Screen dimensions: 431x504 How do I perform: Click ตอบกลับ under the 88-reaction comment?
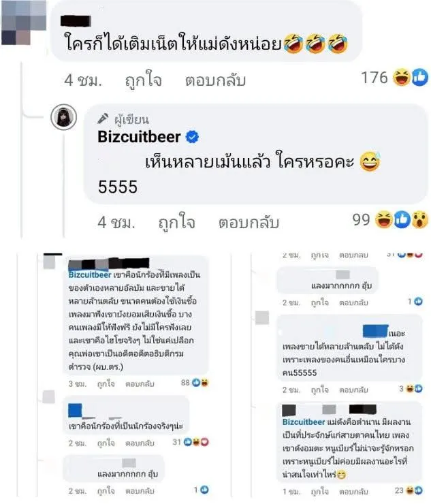click(140, 384)
